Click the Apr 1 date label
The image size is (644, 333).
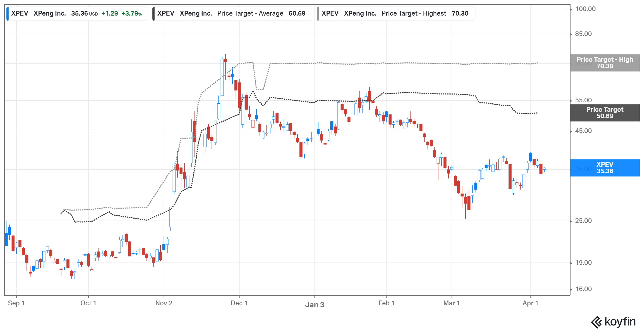530,303
